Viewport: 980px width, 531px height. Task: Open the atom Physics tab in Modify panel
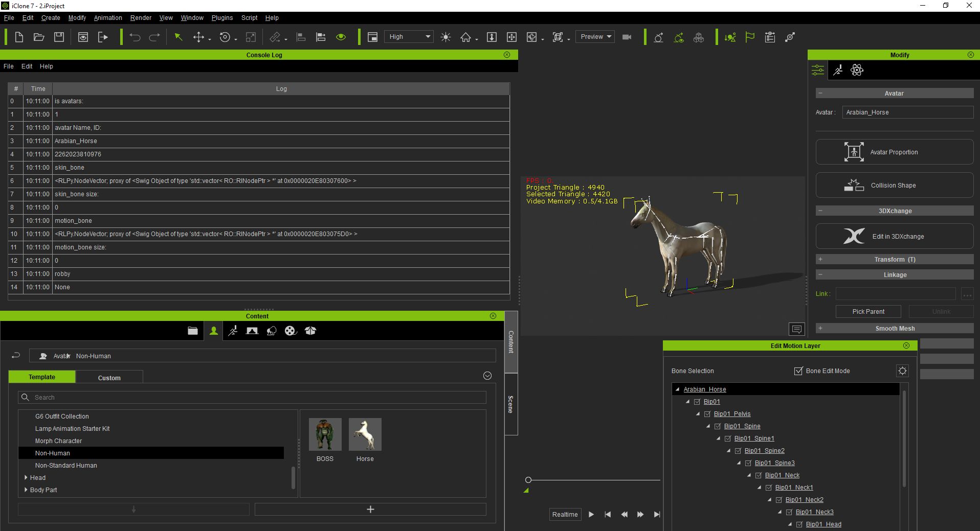[x=857, y=70]
